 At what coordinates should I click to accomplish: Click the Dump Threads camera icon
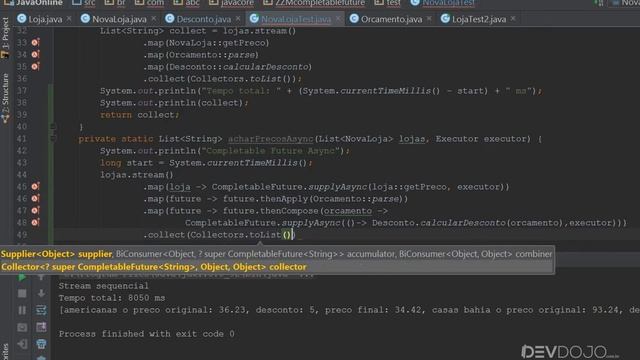click(22, 327)
